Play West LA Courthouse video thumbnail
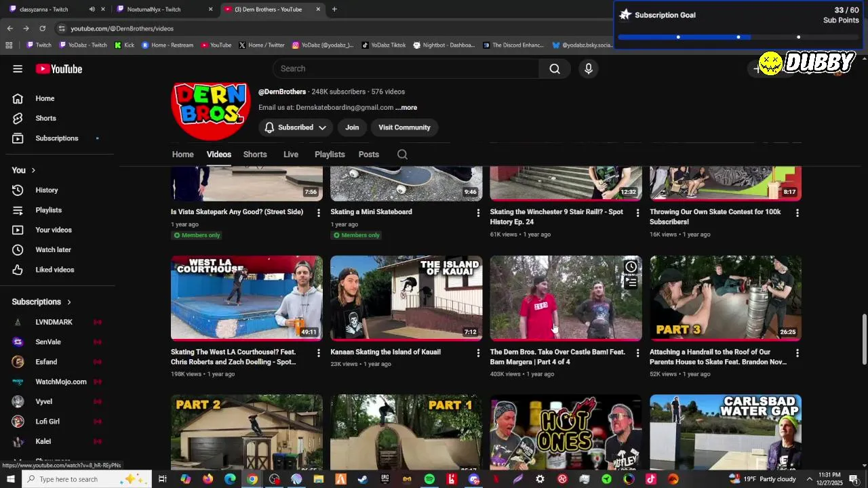 pyautogui.click(x=247, y=298)
